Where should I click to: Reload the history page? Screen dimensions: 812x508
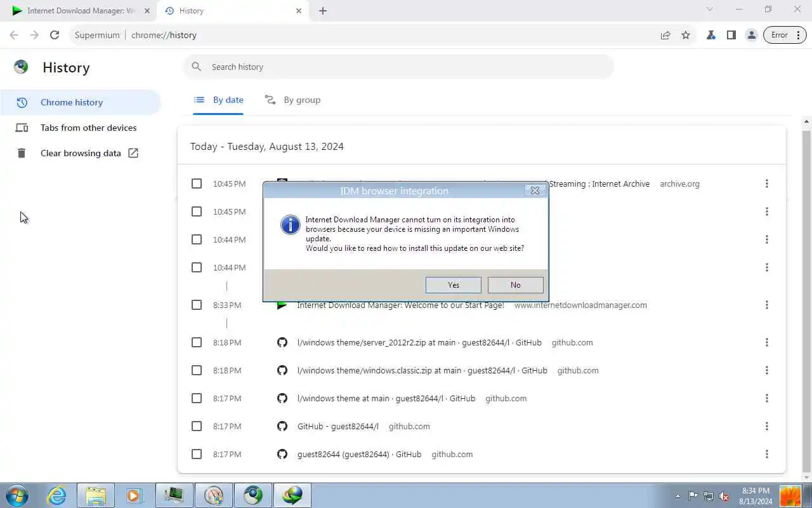tap(55, 35)
